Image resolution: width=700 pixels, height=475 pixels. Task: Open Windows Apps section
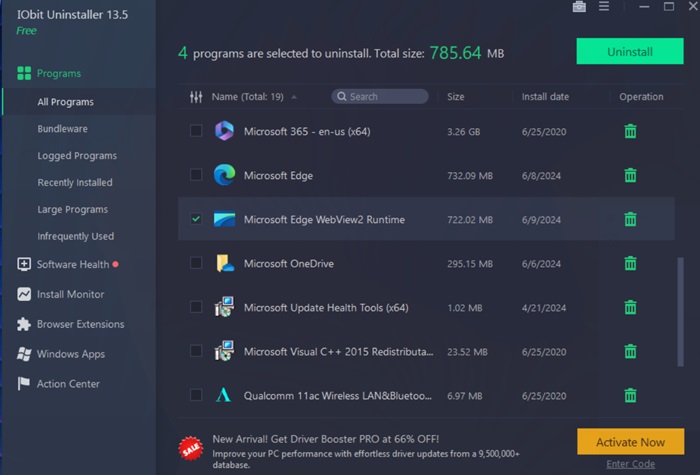coord(71,354)
